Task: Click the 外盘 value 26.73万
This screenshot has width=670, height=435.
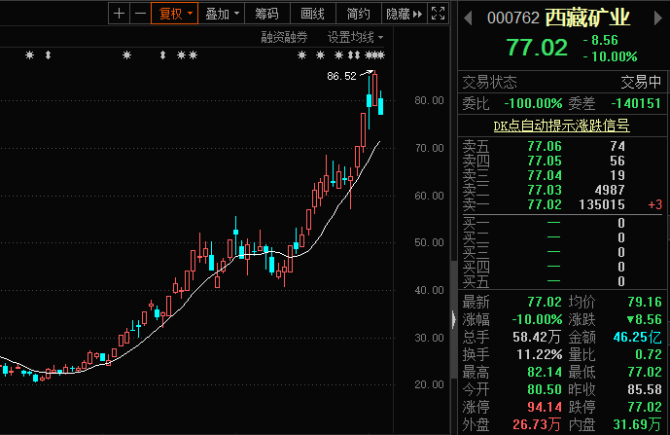Action: [537, 424]
